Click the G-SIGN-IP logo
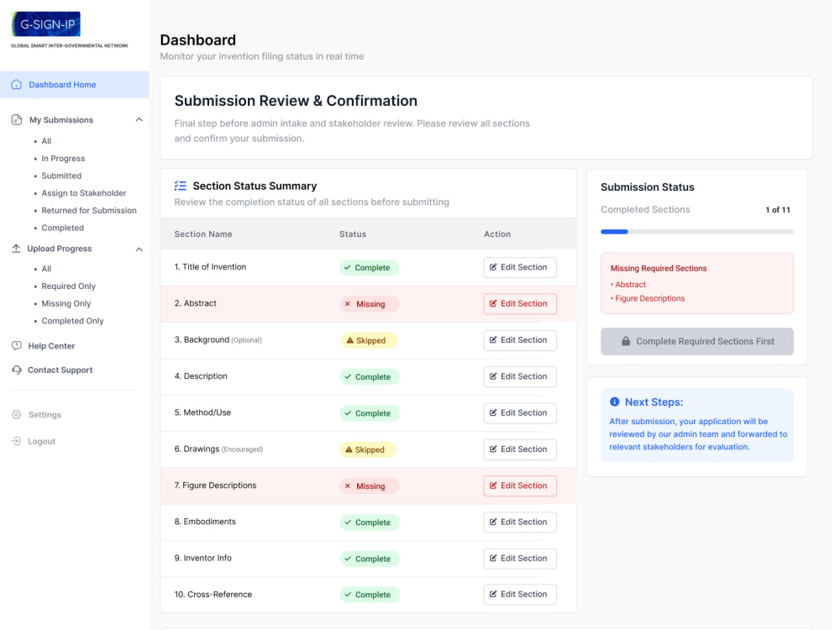This screenshot has height=630, width=840. [46, 24]
